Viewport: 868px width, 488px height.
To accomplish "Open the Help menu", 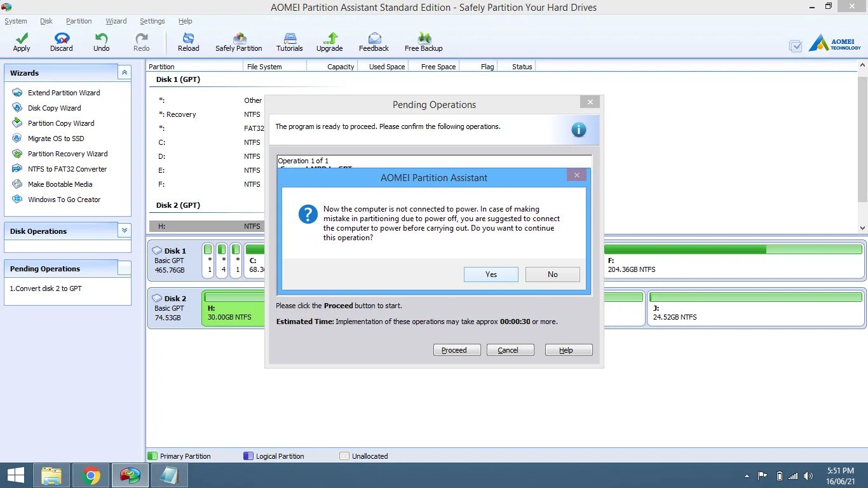I will pyautogui.click(x=186, y=21).
